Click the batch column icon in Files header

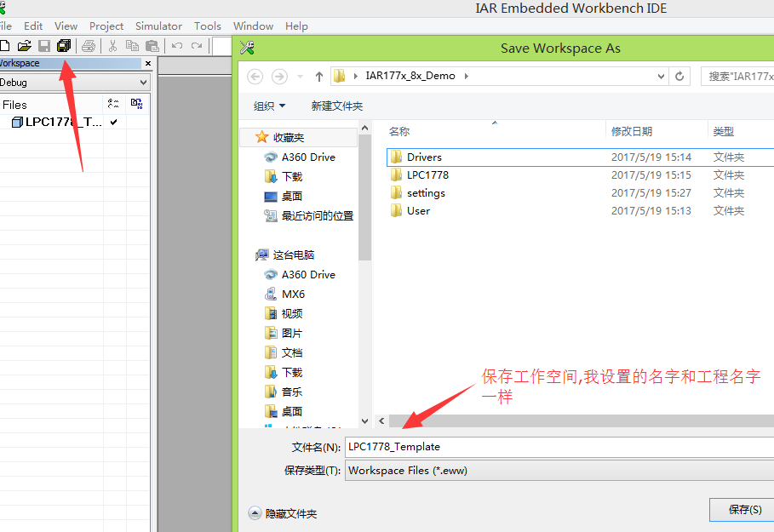coord(137,104)
